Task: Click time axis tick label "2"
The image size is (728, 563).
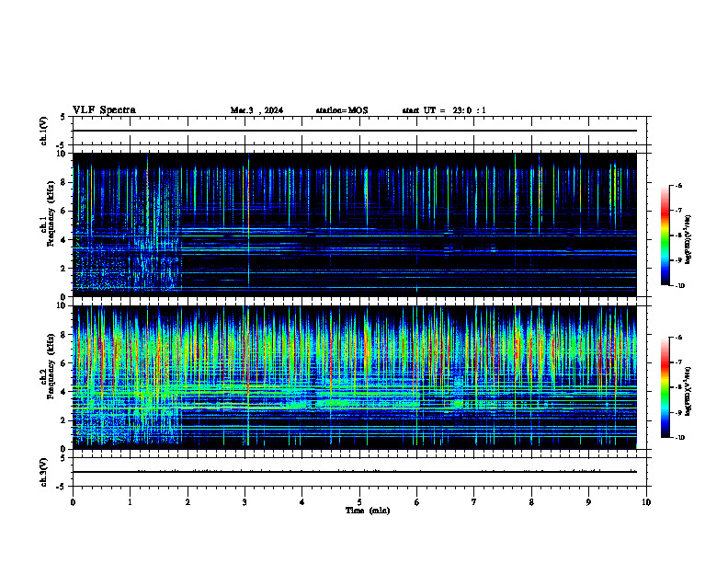Action: coord(188,502)
